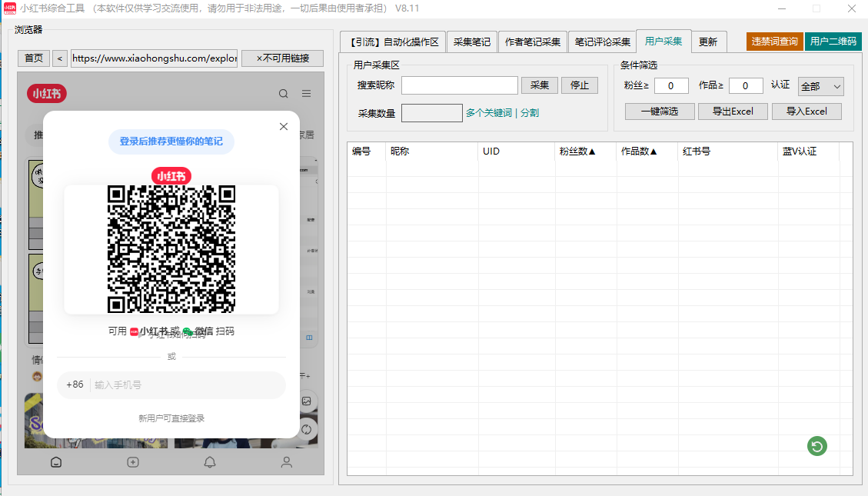Click the 导出Excel button
868x496 pixels.
[x=732, y=111]
